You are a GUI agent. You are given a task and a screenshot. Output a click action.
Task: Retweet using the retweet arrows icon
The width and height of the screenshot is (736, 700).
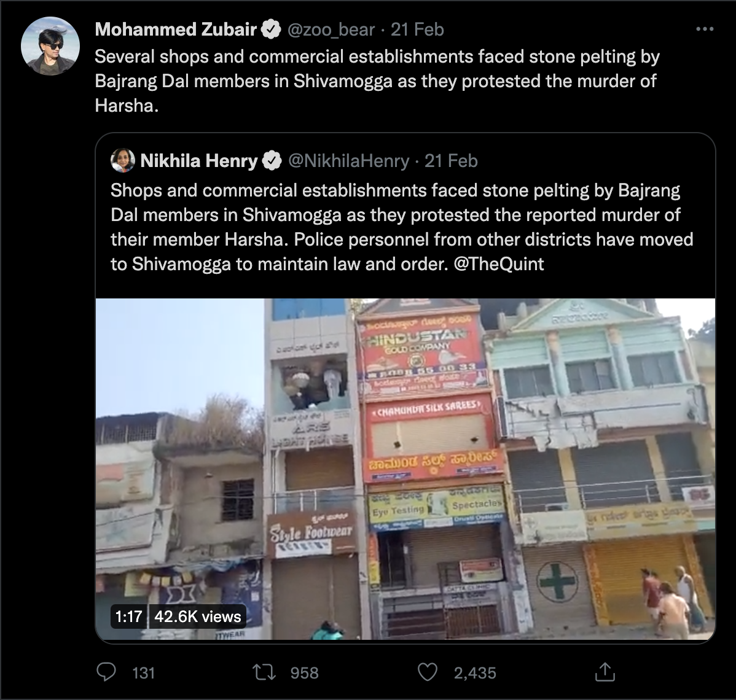[x=264, y=672]
